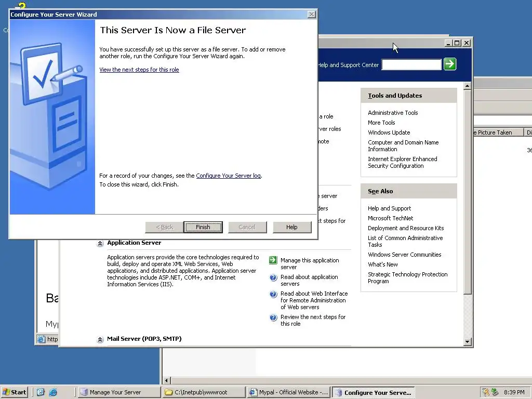Viewport: 532px width, 399px height.
Task: Click Read about application servers
Action: (309, 280)
